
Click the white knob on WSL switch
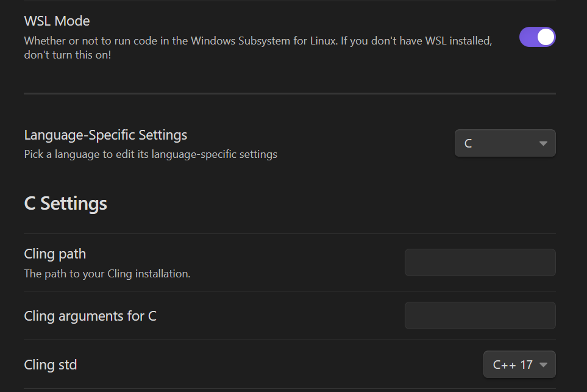[546, 37]
